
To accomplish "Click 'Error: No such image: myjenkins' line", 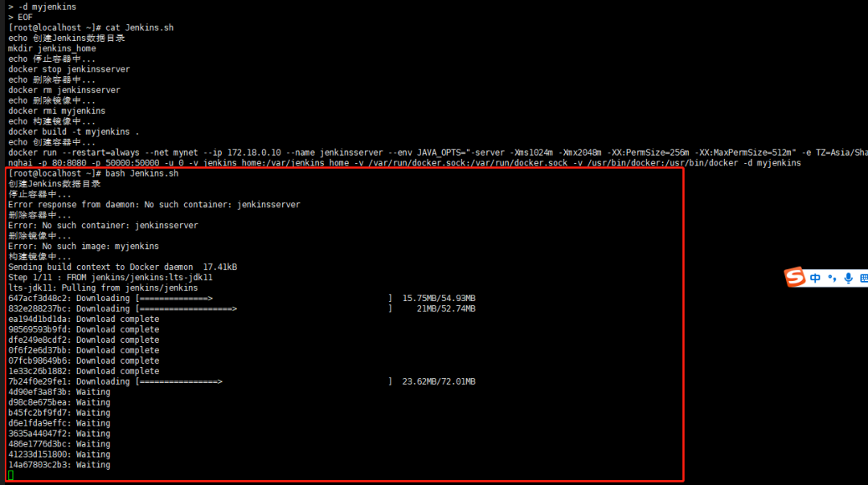I will click(84, 247).
